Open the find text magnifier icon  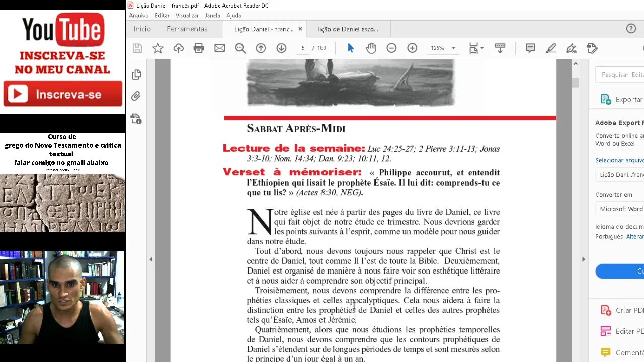pyautogui.click(x=240, y=48)
